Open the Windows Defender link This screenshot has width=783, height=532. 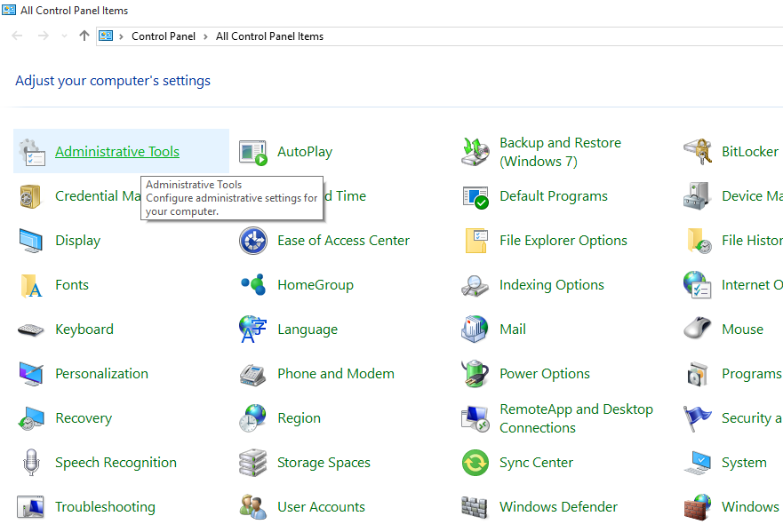[x=558, y=507]
